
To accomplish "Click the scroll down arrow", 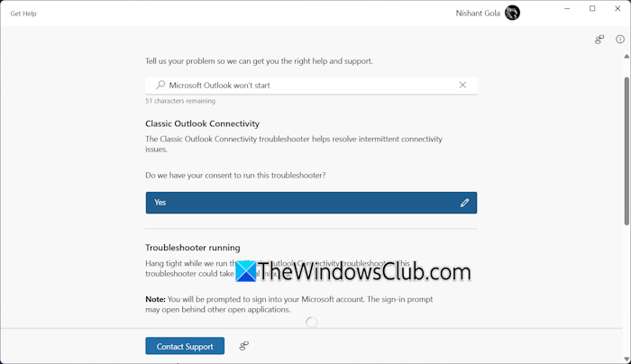I will (626, 359).
